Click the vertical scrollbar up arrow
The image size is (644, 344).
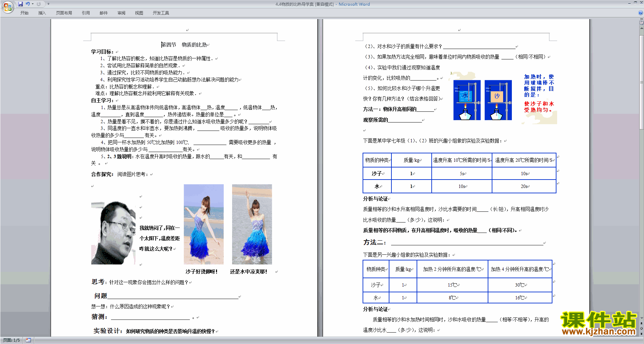pos(641,28)
